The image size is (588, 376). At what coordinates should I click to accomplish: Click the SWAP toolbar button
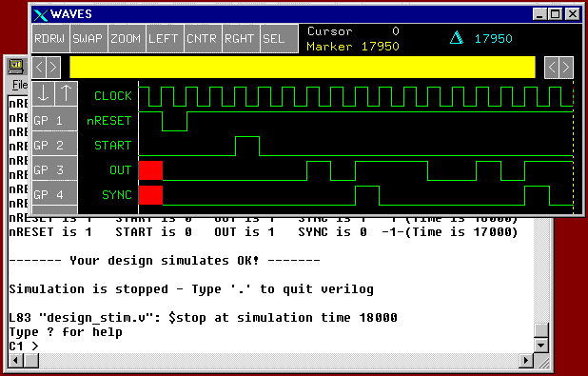coord(88,39)
